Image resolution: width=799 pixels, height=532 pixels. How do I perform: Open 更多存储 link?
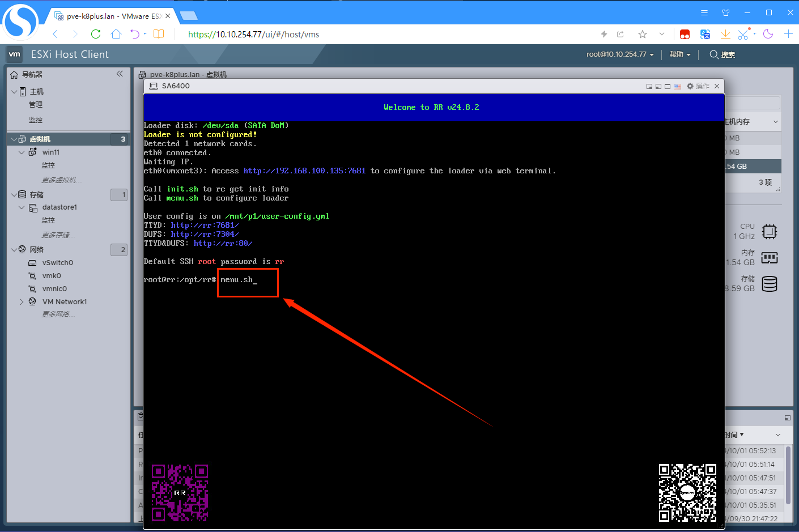(58, 235)
